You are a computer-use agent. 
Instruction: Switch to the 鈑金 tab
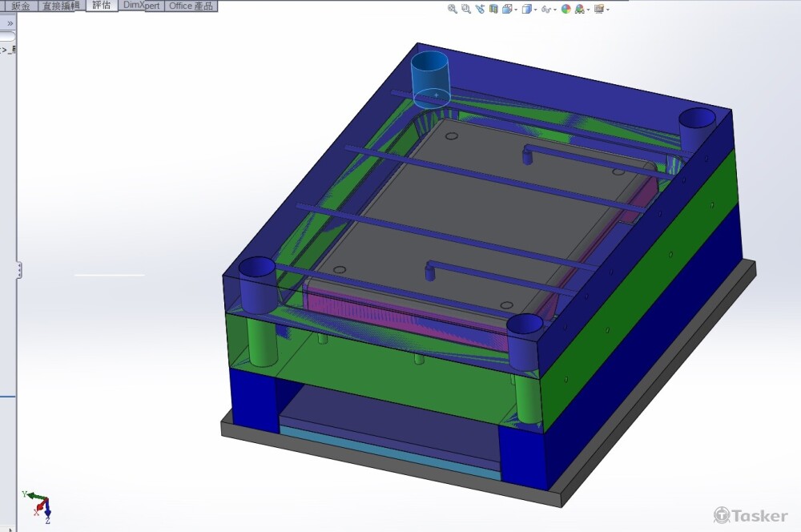(x=21, y=6)
